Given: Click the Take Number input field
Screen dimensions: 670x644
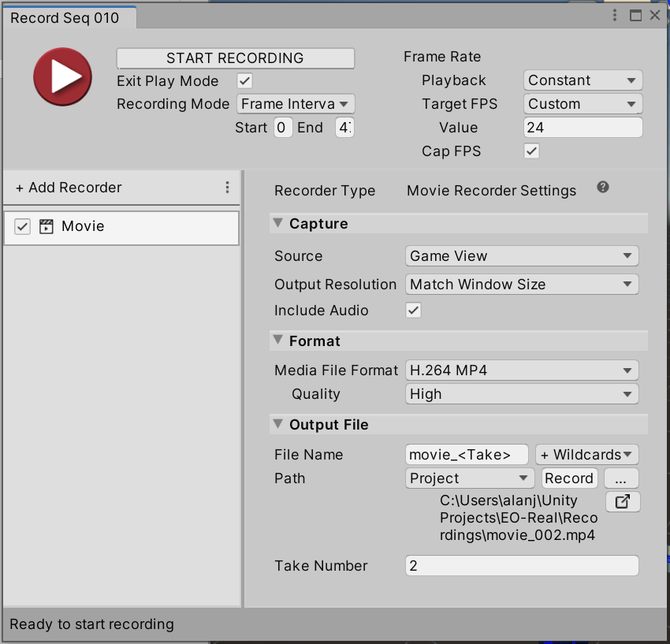Looking at the screenshot, I should coord(521,566).
